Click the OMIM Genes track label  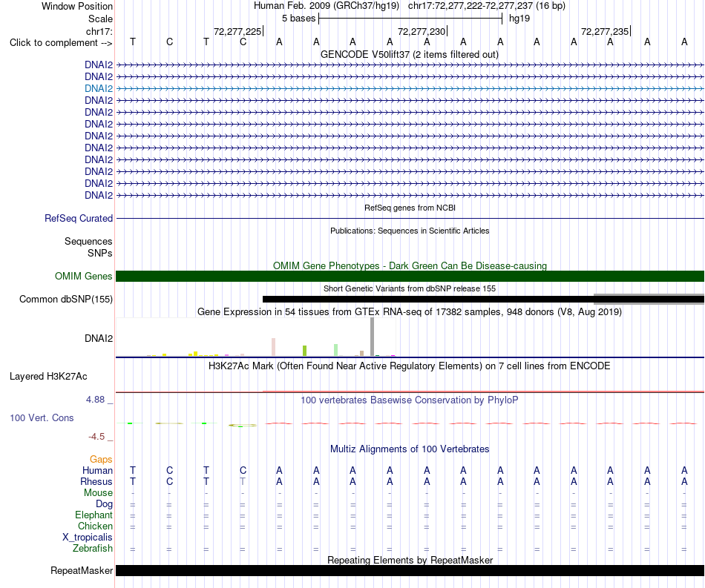(84, 277)
